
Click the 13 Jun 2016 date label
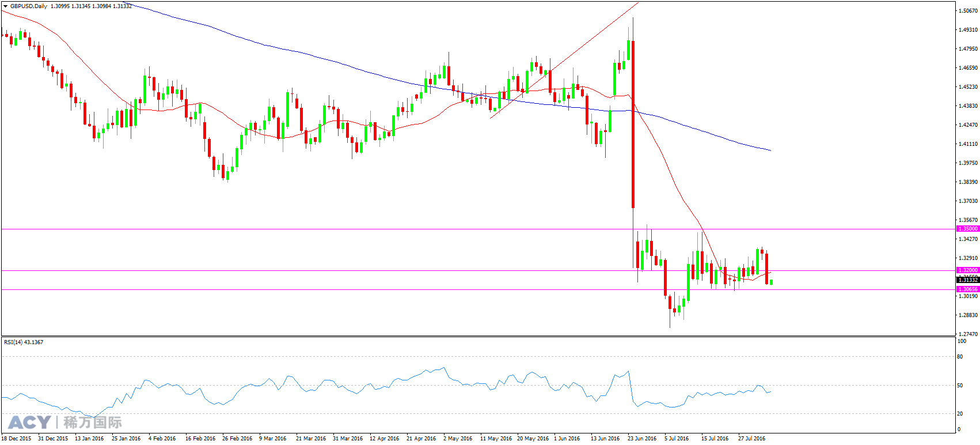pyautogui.click(x=605, y=439)
